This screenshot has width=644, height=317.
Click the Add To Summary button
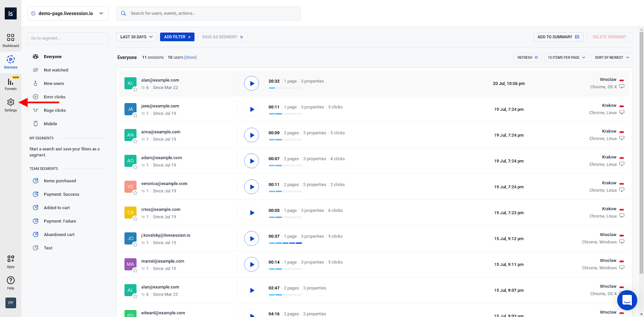[558, 37]
